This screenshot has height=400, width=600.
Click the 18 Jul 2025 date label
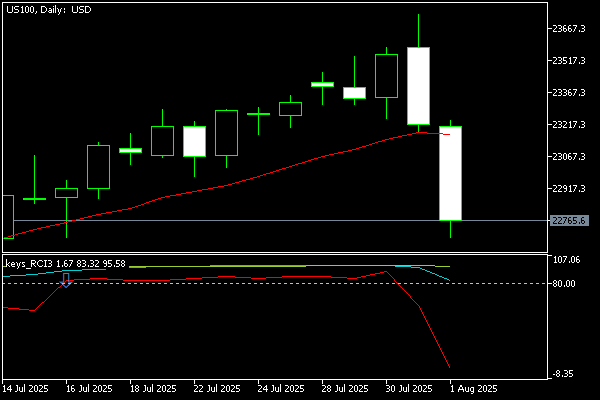(153, 389)
